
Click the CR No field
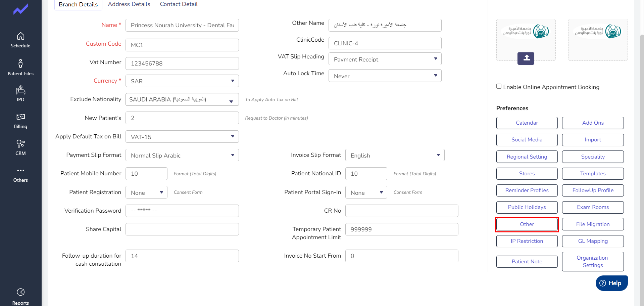pos(402,211)
